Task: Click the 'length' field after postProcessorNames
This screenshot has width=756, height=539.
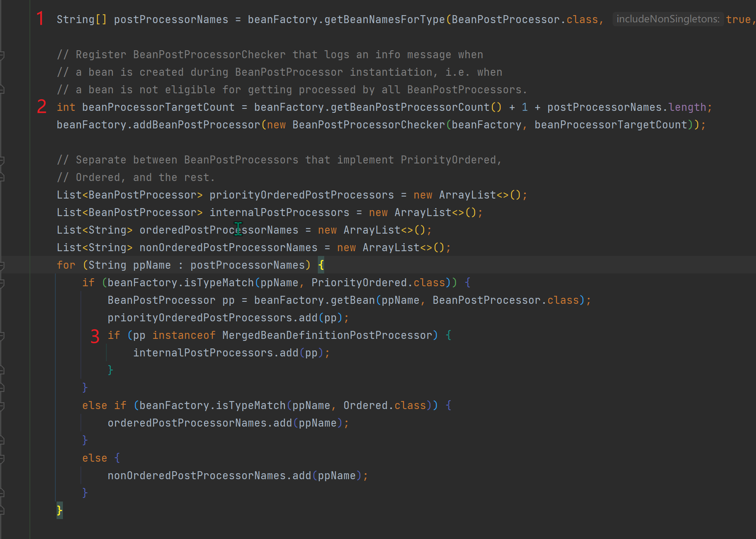Action: (687, 107)
